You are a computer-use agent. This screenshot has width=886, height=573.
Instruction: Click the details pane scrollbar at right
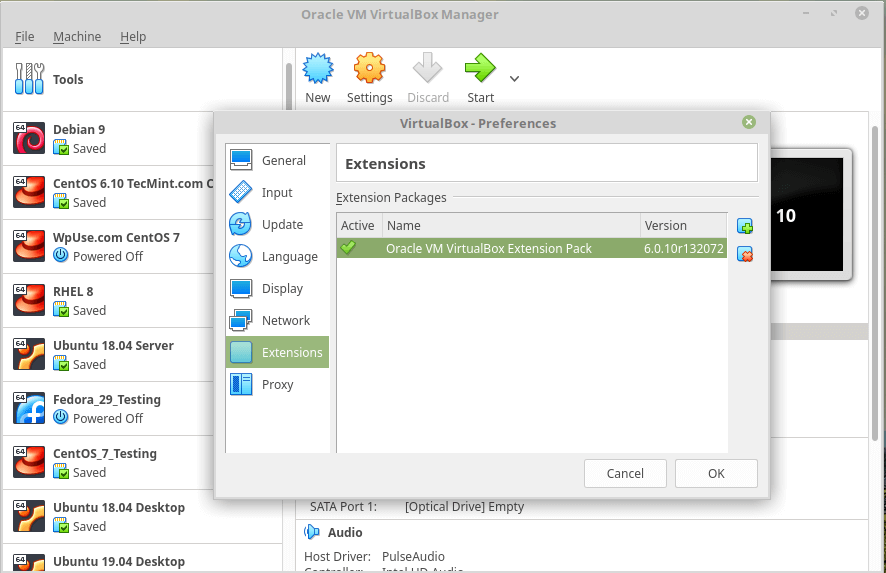pyautogui.click(x=875, y=283)
